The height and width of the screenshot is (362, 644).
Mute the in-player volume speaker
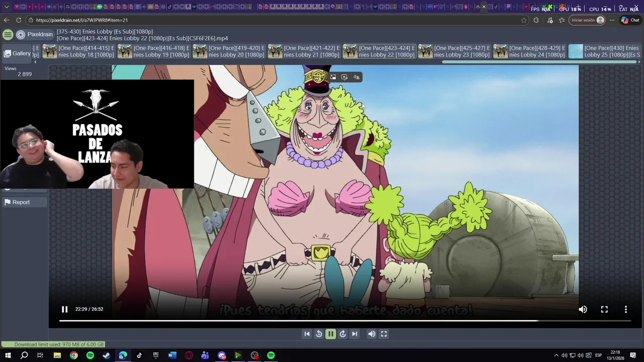[583, 309]
